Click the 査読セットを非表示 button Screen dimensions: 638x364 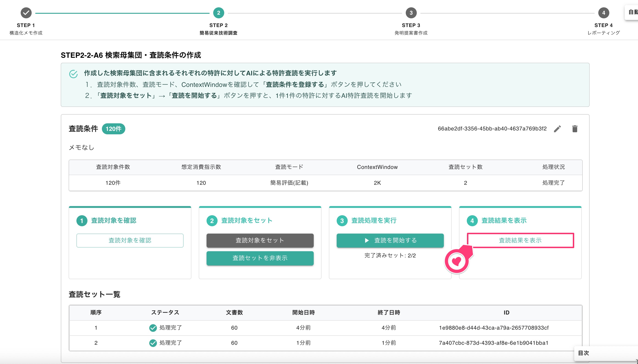[x=260, y=258]
